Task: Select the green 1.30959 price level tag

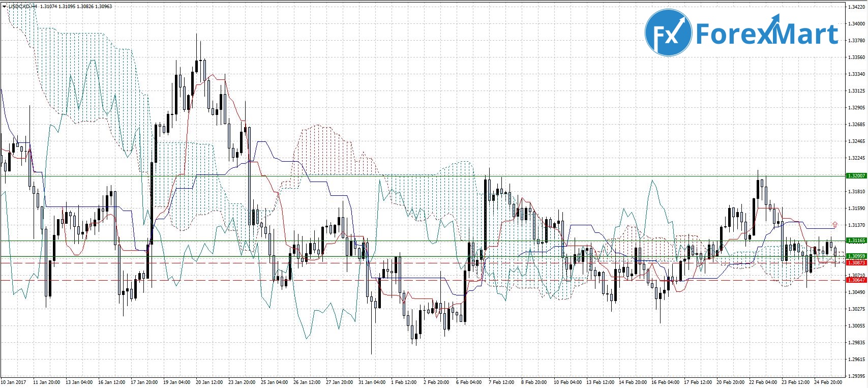Action: point(856,256)
